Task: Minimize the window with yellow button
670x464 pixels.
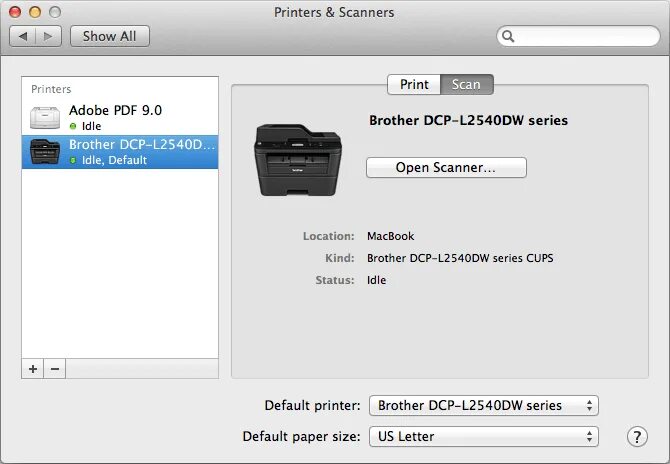Action: point(35,12)
